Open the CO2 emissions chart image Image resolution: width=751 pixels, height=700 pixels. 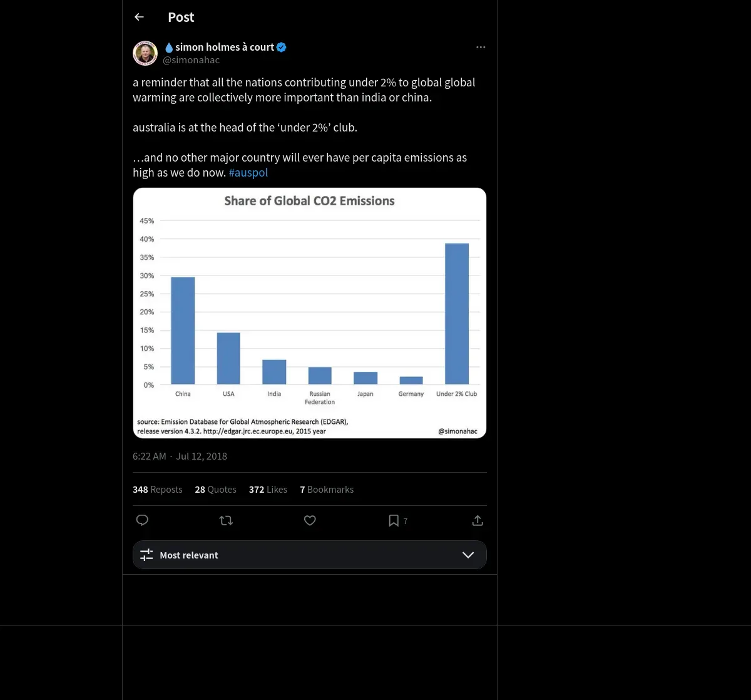pos(309,312)
